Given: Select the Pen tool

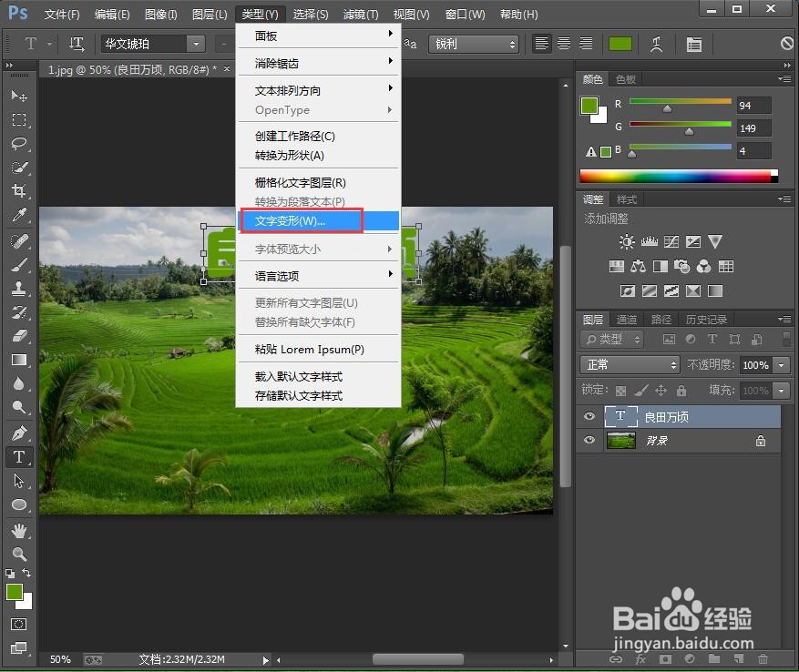Looking at the screenshot, I should (x=19, y=433).
